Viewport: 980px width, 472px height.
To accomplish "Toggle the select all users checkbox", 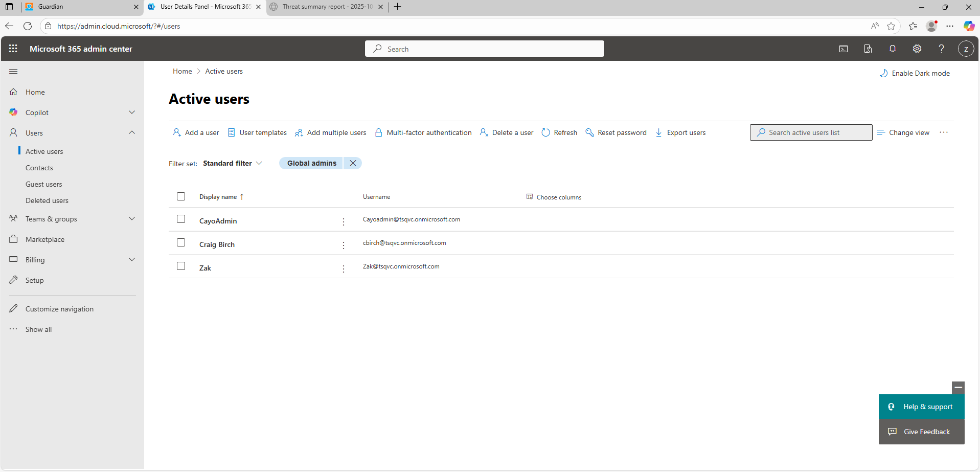I will [181, 196].
